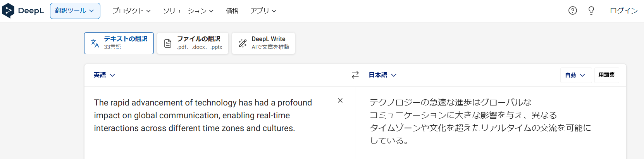644x159 pixels.
Task: Go to the 価格 pricing page
Action: pos(232,11)
